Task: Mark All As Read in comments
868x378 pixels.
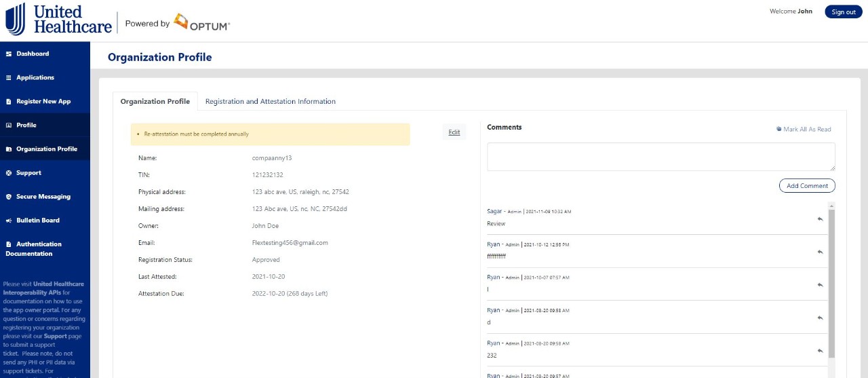Action: [x=806, y=130]
